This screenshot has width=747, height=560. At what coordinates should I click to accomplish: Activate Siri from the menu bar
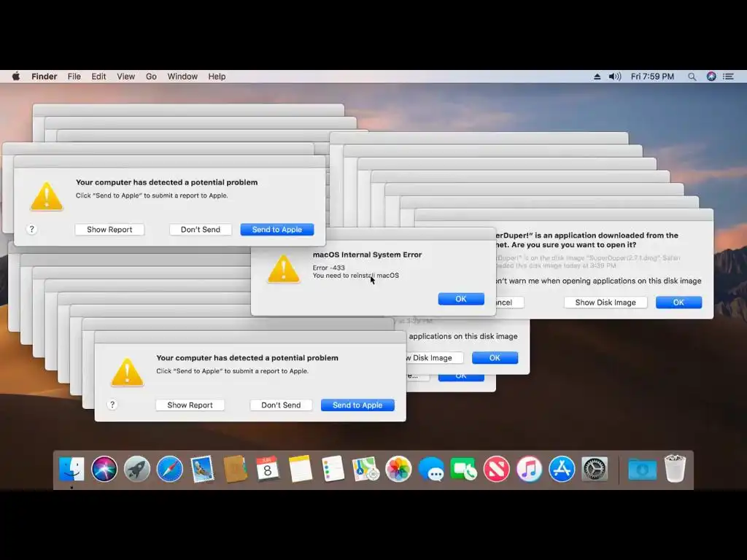tap(711, 77)
